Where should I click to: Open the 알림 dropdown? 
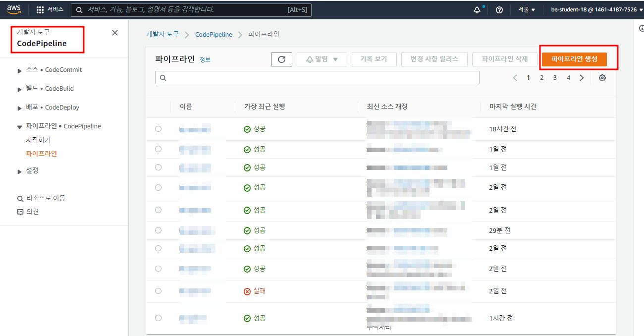[322, 59]
